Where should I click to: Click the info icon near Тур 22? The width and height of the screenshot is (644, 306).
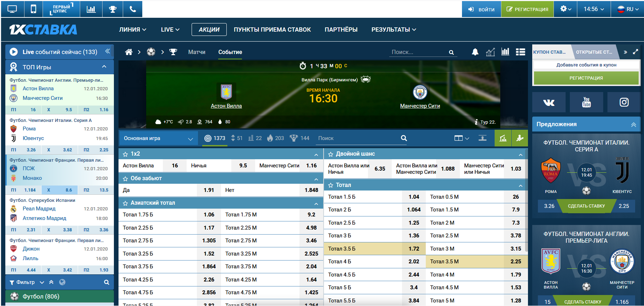(x=476, y=122)
